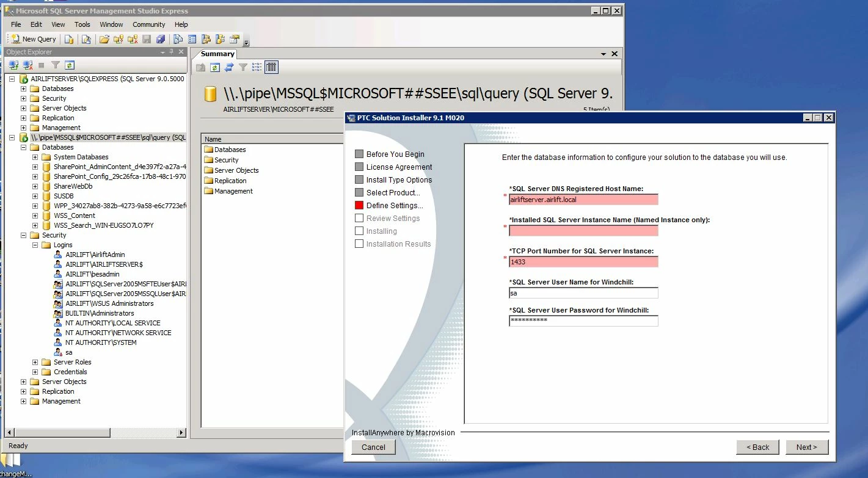Expand the ShareWebDb database node

click(x=35, y=186)
